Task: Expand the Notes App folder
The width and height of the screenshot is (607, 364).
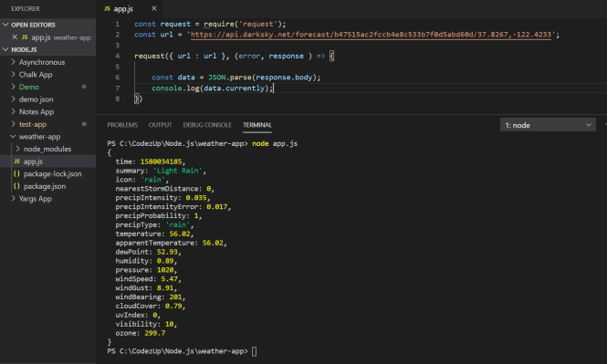Action: pos(14,111)
